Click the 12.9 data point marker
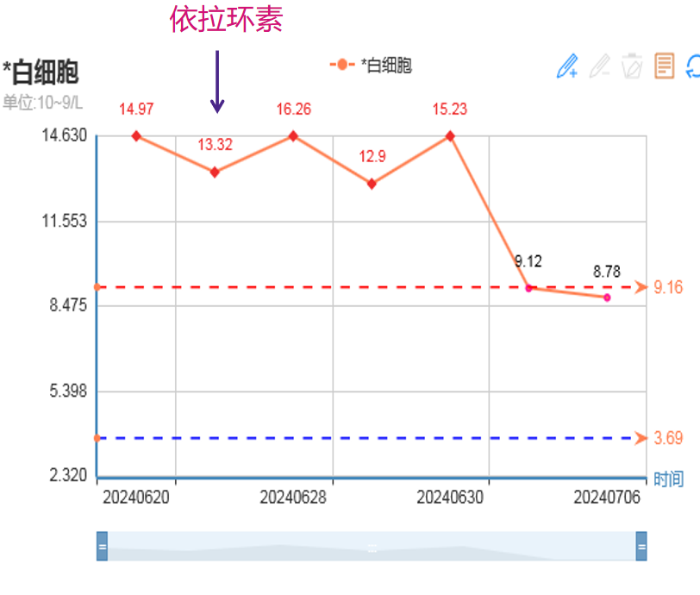The image size is (700, 595). point(372,184)
